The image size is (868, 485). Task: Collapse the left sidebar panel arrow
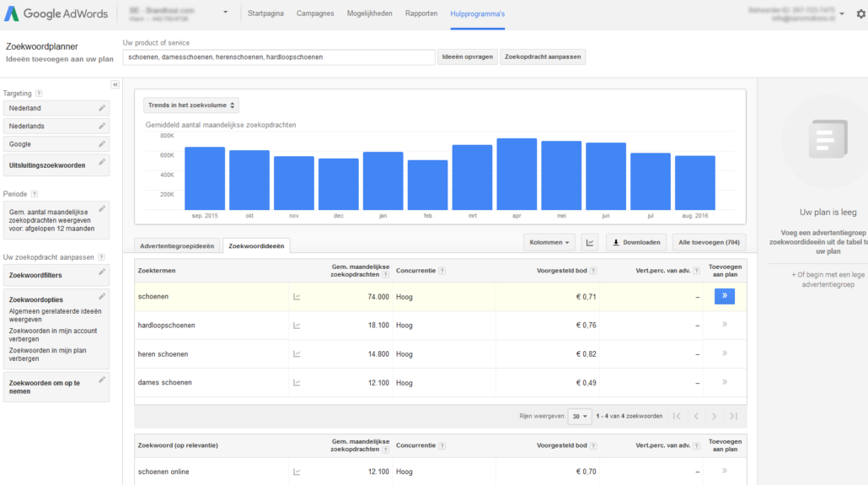115,85
